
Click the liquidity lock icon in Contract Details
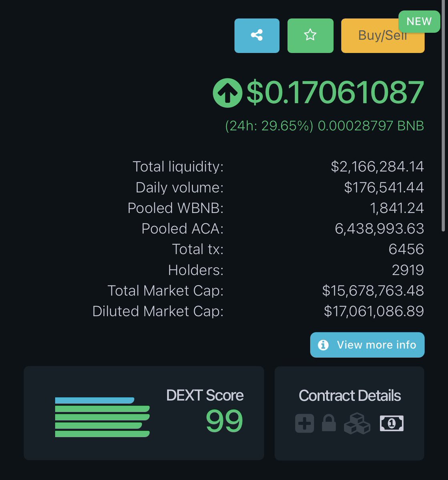tap(329, 423)
